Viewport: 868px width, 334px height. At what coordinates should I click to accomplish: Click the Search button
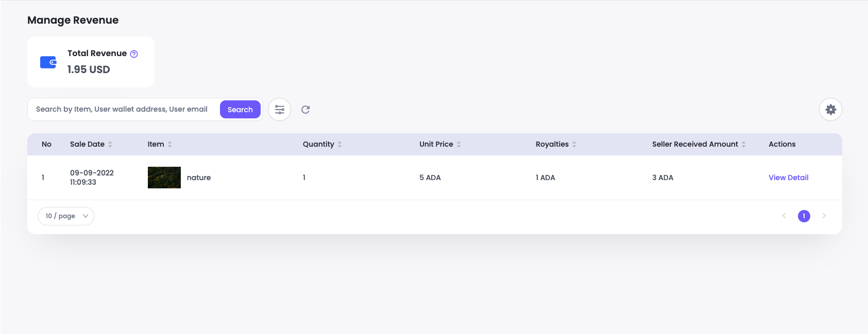(x=240, y=110)
